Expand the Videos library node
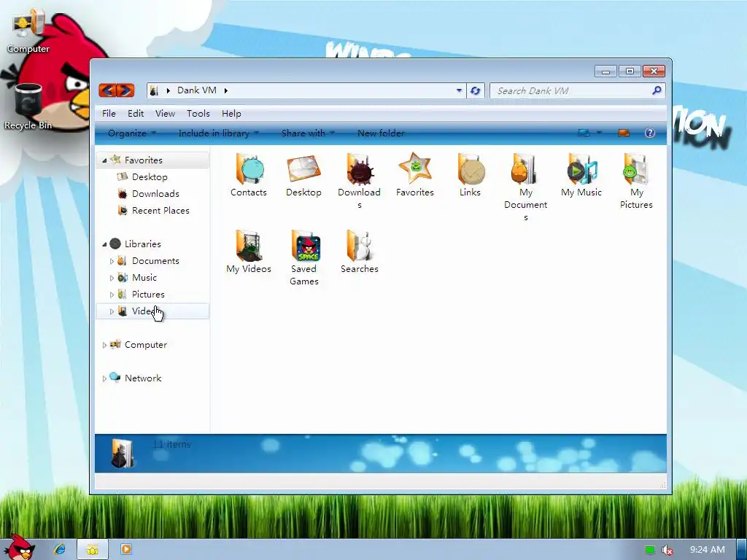 112,311
